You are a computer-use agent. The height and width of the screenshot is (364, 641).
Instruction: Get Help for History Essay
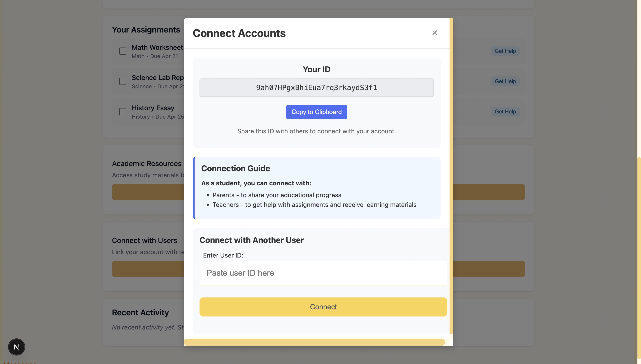pos(505,112)
